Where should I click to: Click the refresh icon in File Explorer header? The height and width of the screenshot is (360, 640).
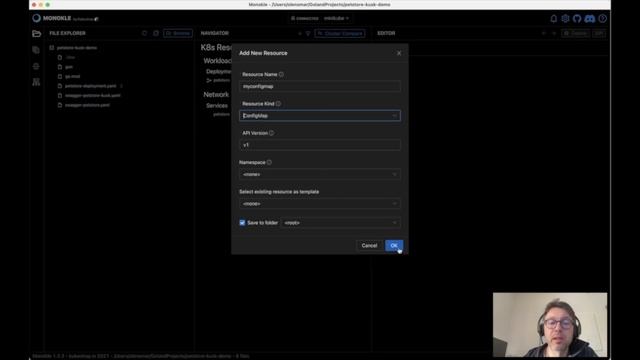[144, 33]
